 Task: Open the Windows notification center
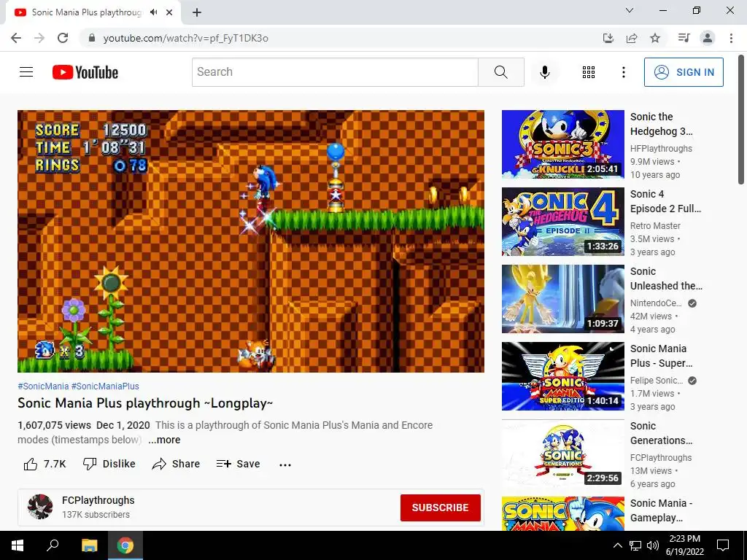tap(723, 545)
